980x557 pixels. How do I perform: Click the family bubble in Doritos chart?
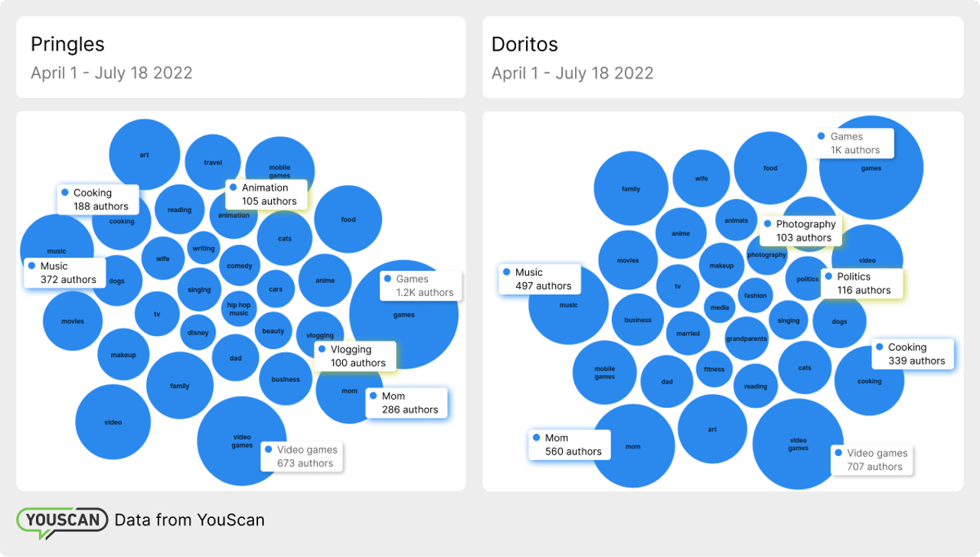click(x=631, y=189)
